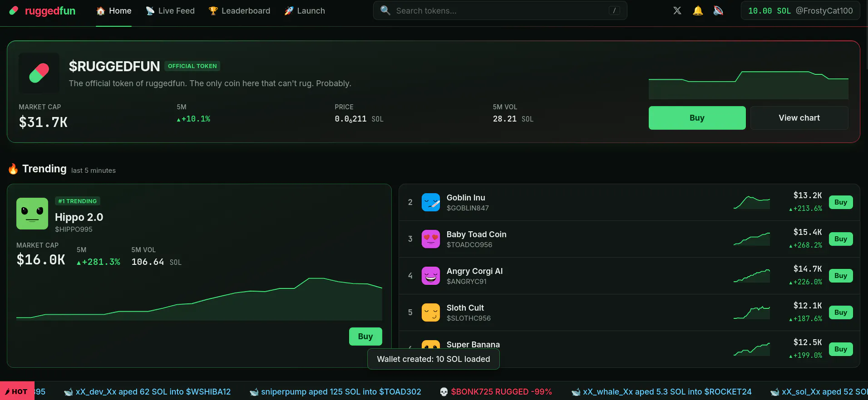Click the fire icon beside Trending
The height and width of the screenshot is (400, 868).
click(13, 169)
